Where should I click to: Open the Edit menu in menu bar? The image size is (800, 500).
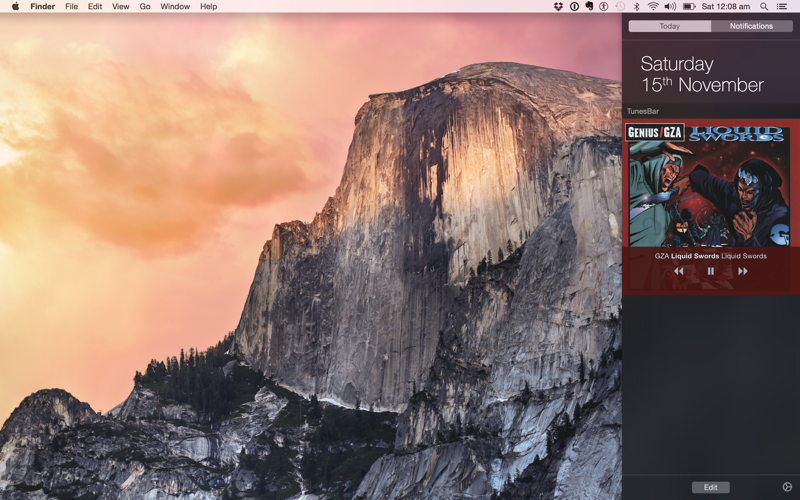click(x=95, y=7)
